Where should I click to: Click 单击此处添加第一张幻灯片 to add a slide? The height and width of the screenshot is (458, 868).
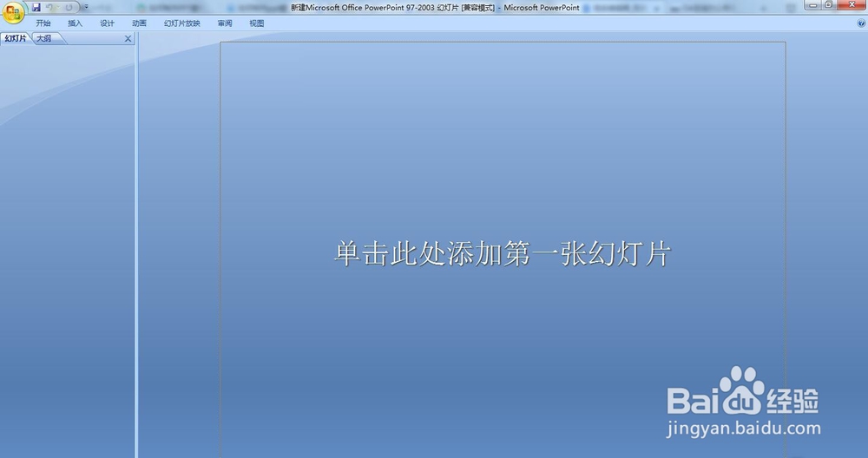pos(503,254)
